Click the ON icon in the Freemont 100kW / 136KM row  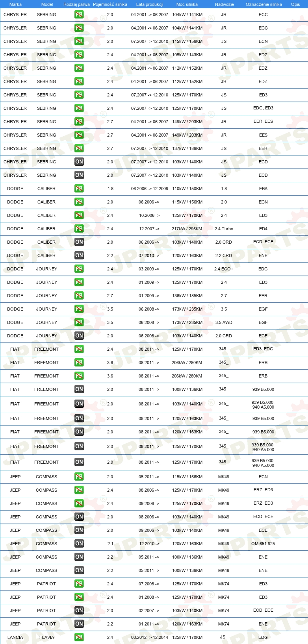click(x=79, y=389)
